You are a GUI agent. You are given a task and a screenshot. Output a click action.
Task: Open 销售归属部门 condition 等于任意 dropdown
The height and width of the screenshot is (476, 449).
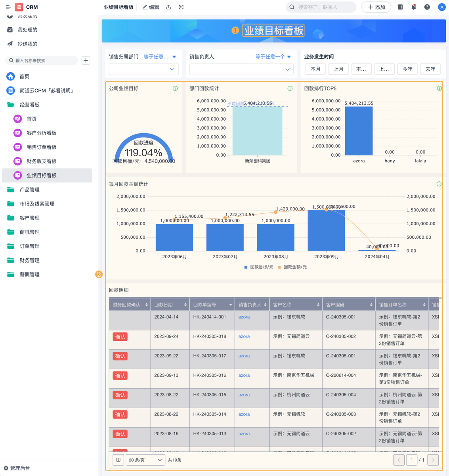pos(160,57)
